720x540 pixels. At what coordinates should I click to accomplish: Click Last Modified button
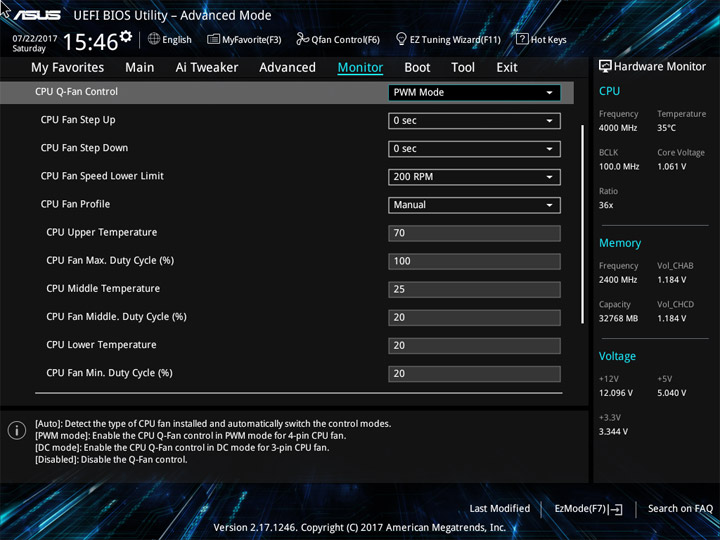click(x=500, y=509)
